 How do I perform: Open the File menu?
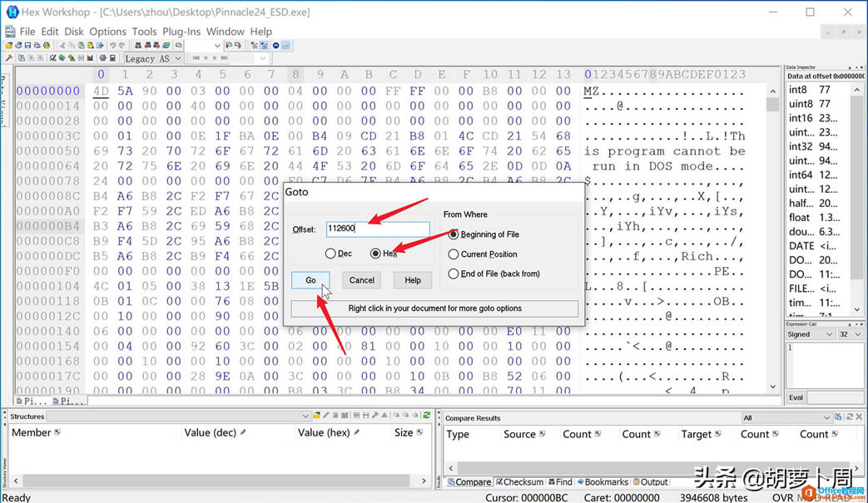(x=27, y=32)
